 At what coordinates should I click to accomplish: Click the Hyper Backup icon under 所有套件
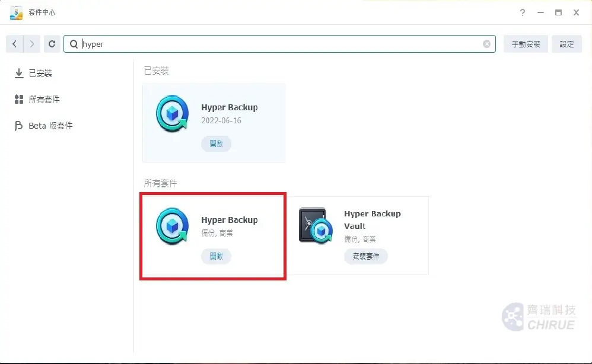pyautogui.click(x=173, y=226)
